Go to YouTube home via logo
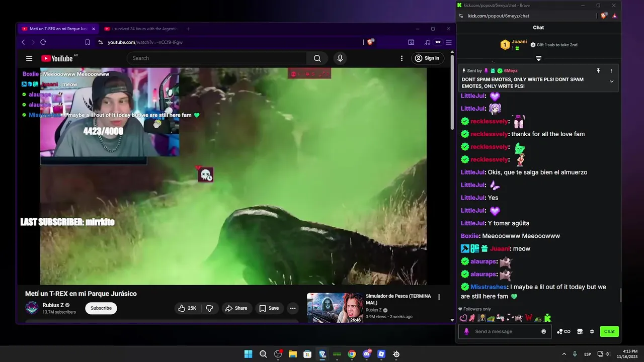Viewport: 644px width, 362px height. coord(57,58)
